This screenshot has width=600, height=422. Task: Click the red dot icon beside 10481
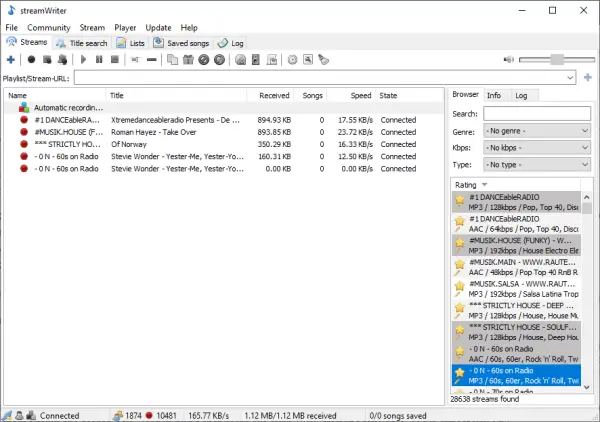click(149, 415)
